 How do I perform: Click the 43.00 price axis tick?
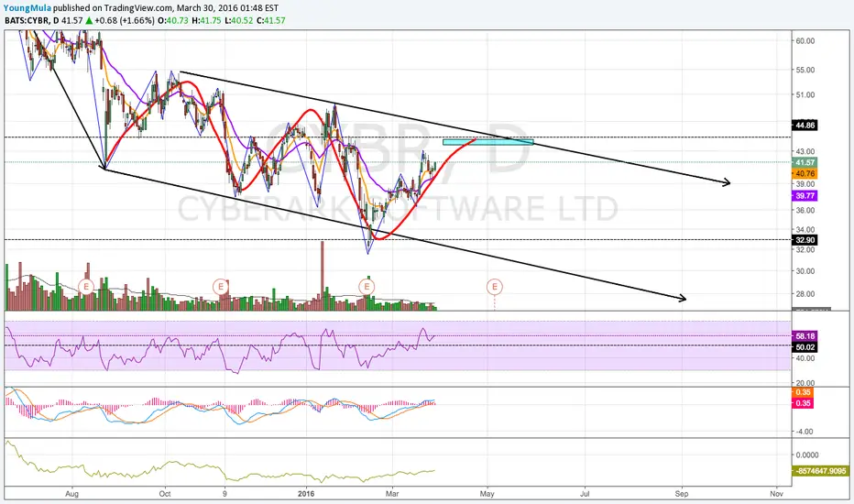[x=805, y=151]
